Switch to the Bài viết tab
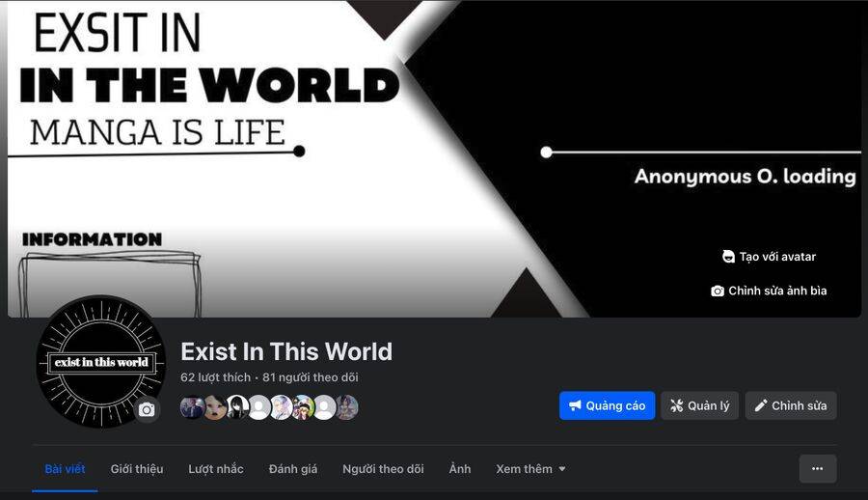Viewport: 868px width, 500px height. click(65, 469)
